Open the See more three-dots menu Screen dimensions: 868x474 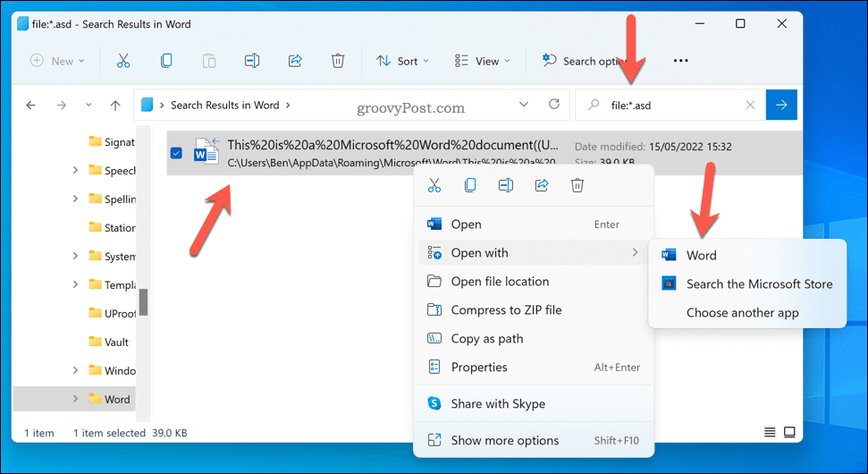click(680, 61)
